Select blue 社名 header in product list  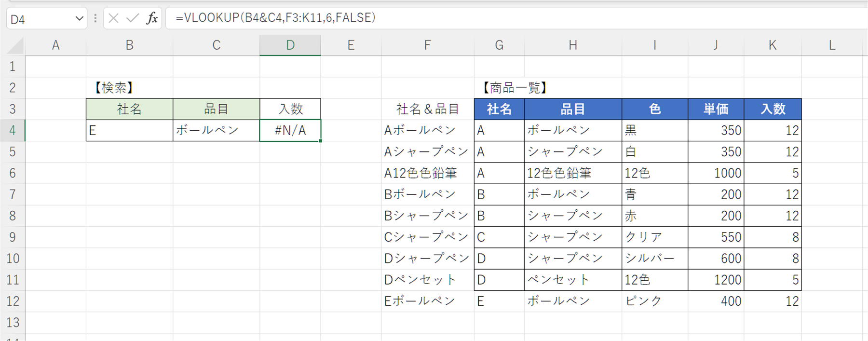tap(500, 109)
